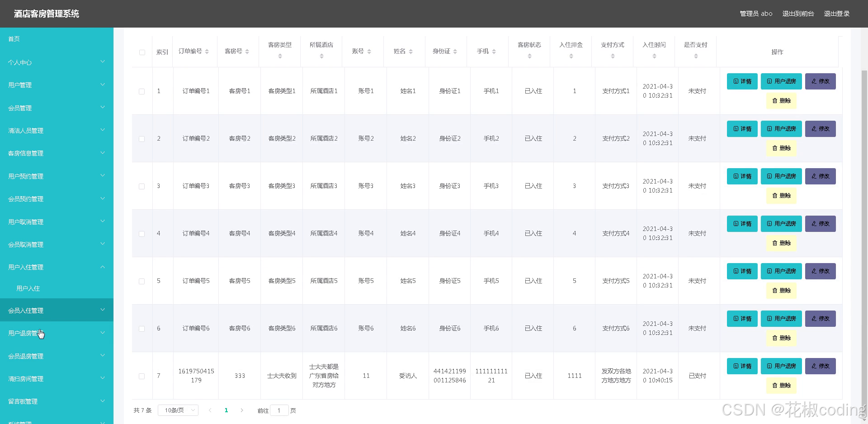Screen dimensions: 868x424
Task: Go to previous page arrow in pagination
Action: [x=210, y=410]
